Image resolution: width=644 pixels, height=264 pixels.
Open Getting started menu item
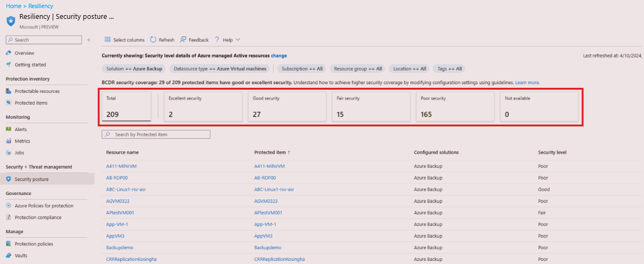coord(30,65)
